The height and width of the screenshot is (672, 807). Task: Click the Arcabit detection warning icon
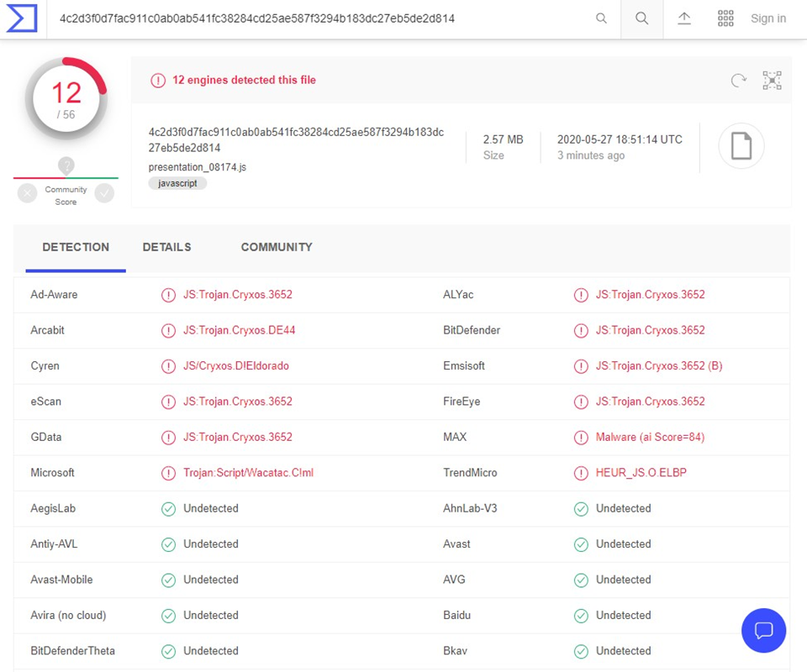coord(168,331)
